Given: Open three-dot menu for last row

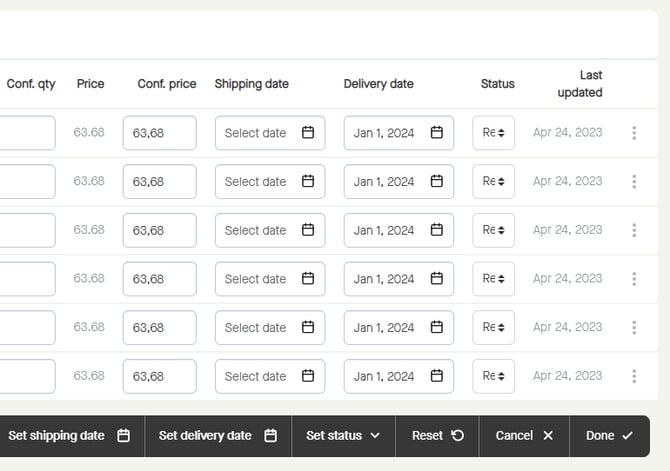Looking at the screenshot, I should (x=634, y=376).
